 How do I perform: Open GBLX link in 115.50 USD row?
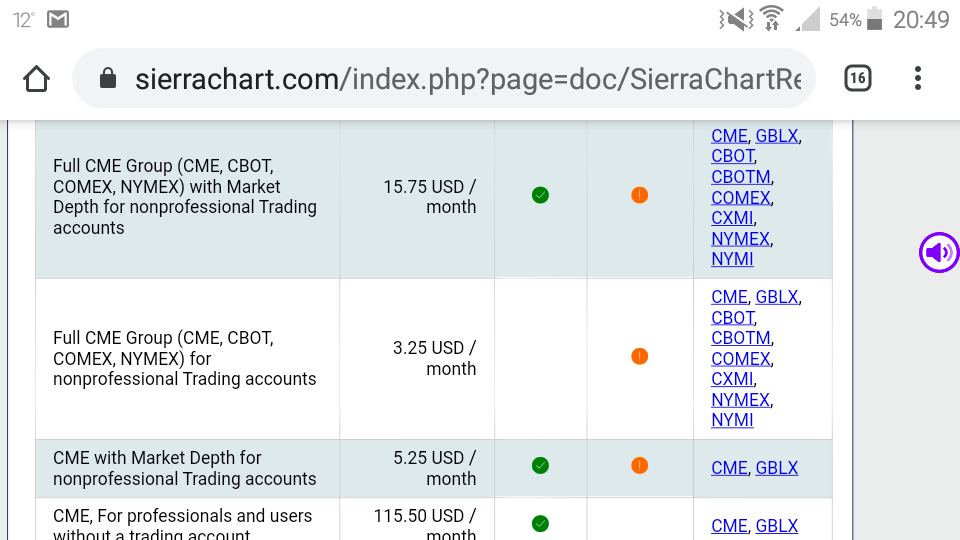[776, 526]
